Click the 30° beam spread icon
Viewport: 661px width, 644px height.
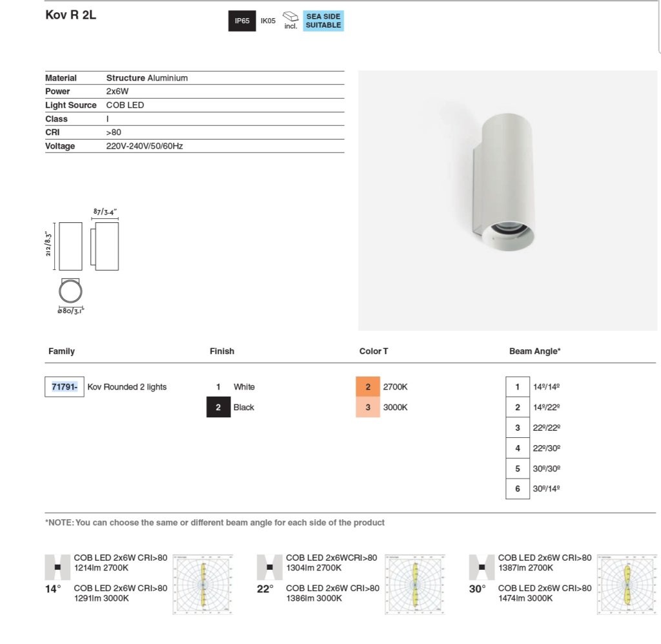click(x=482, y=567)
